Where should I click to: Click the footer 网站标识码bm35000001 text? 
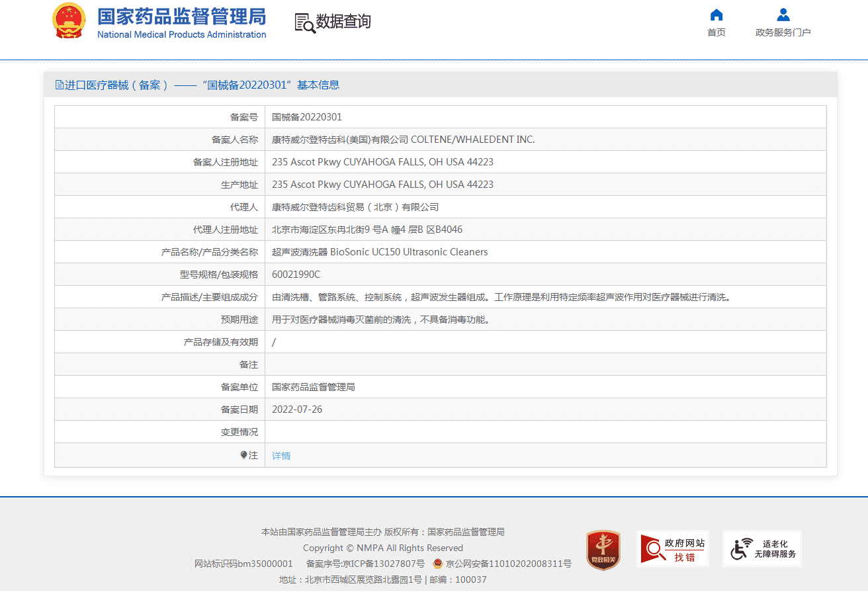point(243,564)
